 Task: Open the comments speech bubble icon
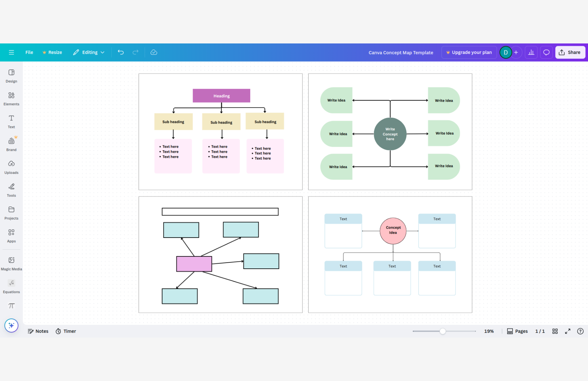[x=546, y=52]
